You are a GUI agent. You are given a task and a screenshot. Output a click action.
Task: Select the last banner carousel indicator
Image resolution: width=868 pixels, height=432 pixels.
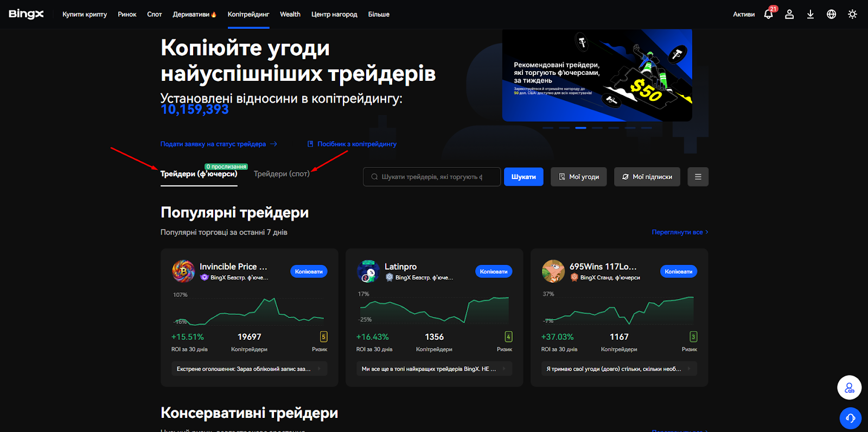pyautogui.click(x=646, y=128)
